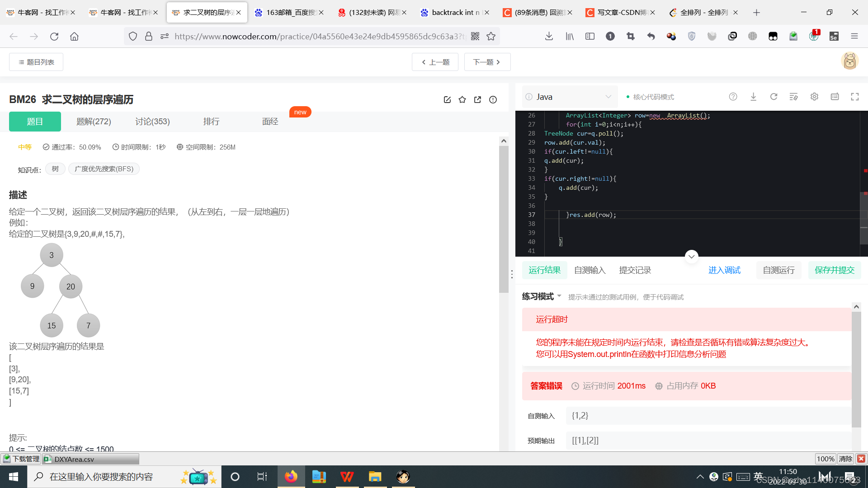The height and width of the screenshot is (488, 868).
Task: Switch to the 面经 tab
Action: coord(270,122)
